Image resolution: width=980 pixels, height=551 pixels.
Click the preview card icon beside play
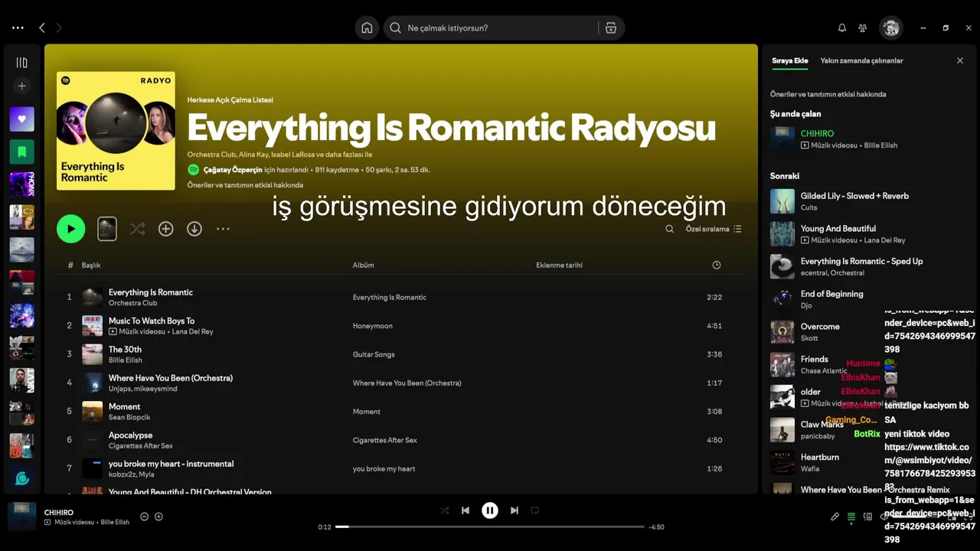107,229
